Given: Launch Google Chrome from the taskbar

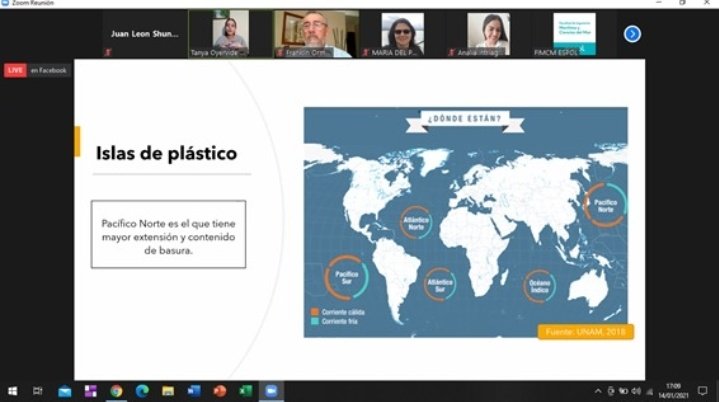Looking at the screenshot, I should [x=116, y=391].
